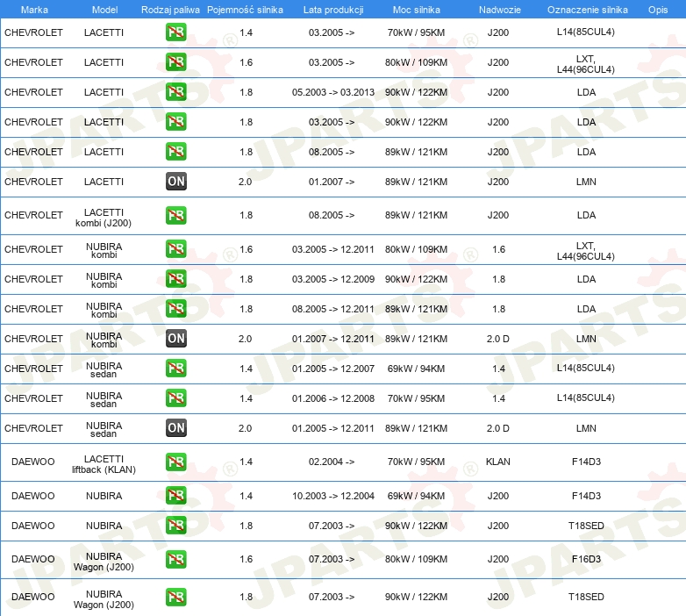Click the ON fuel icon for Nubira kombi 2.0
686x616 pixels.
coord(175,339)
